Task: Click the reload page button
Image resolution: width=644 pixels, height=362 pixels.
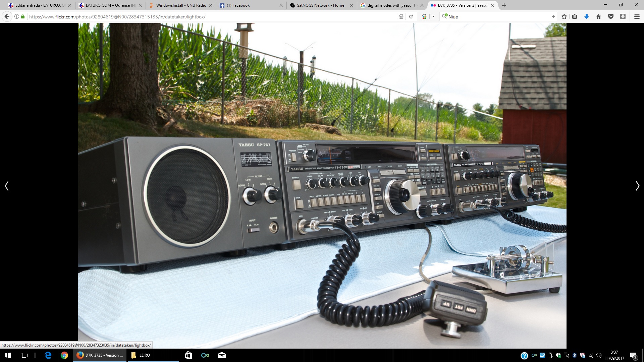Action: [411, 16]
